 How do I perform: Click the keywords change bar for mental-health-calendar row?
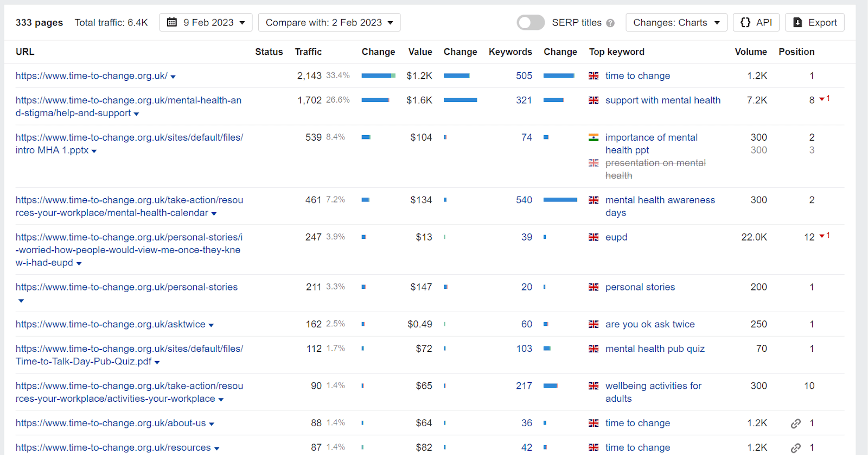pos(560,200)
